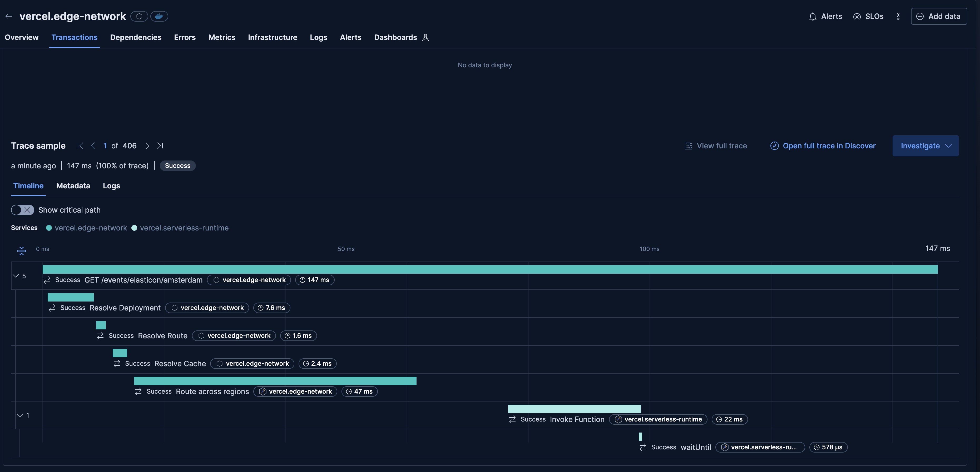This screenshot has width=980, height=472.
Task: Click span icon beside Resolve Deployment
Action: (x=52, y=308)
